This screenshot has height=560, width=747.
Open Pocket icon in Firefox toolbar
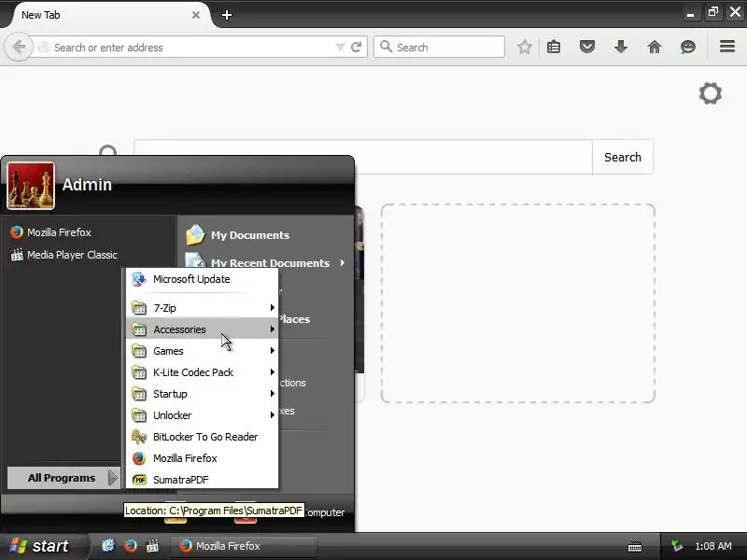pos(587,47)
